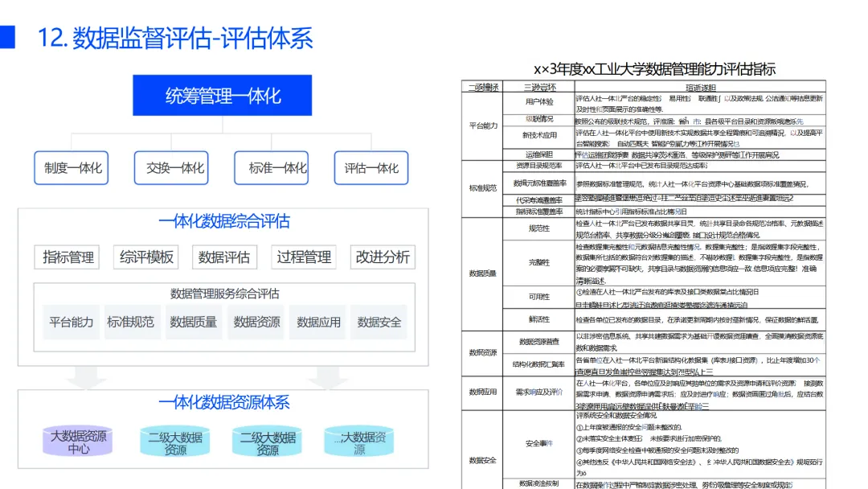The width and height of the screenshot is (868, 489).
Task: Click the 鲜活性 table cell
Action: click(x=538, y=319)
